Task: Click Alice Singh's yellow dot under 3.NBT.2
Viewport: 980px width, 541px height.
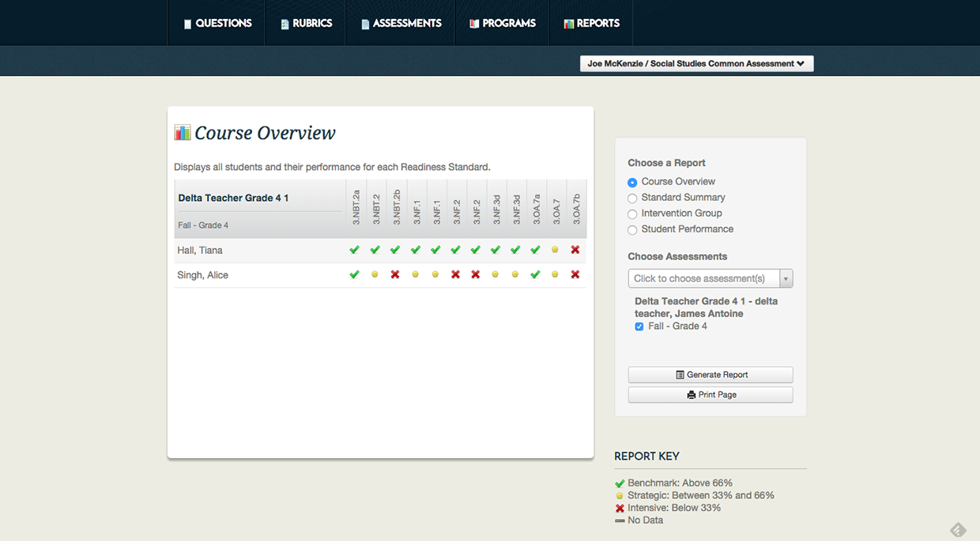Action: 375,274
